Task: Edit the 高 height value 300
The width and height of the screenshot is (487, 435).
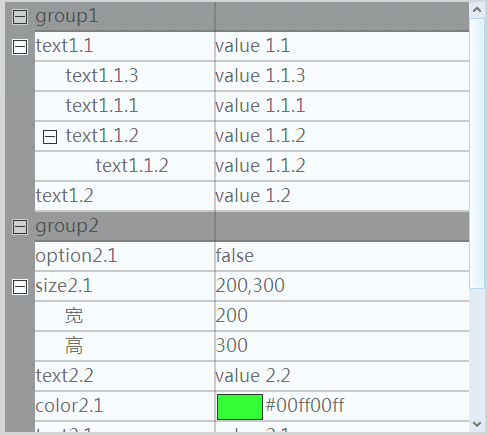Action: click(342, 346)
